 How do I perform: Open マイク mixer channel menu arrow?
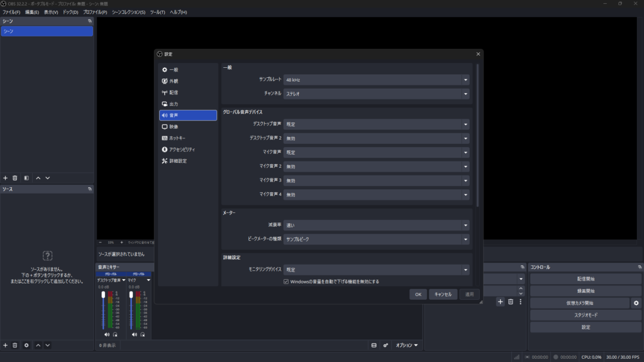[x=148, y=280]
